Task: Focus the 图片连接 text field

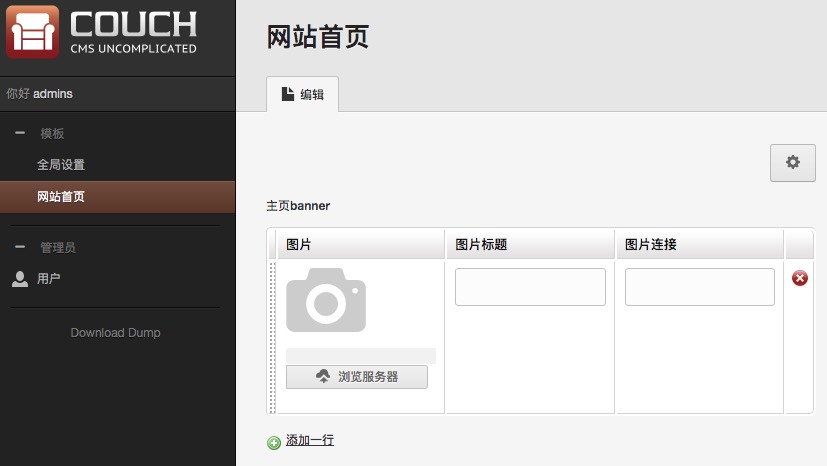Action: [699, 287]
